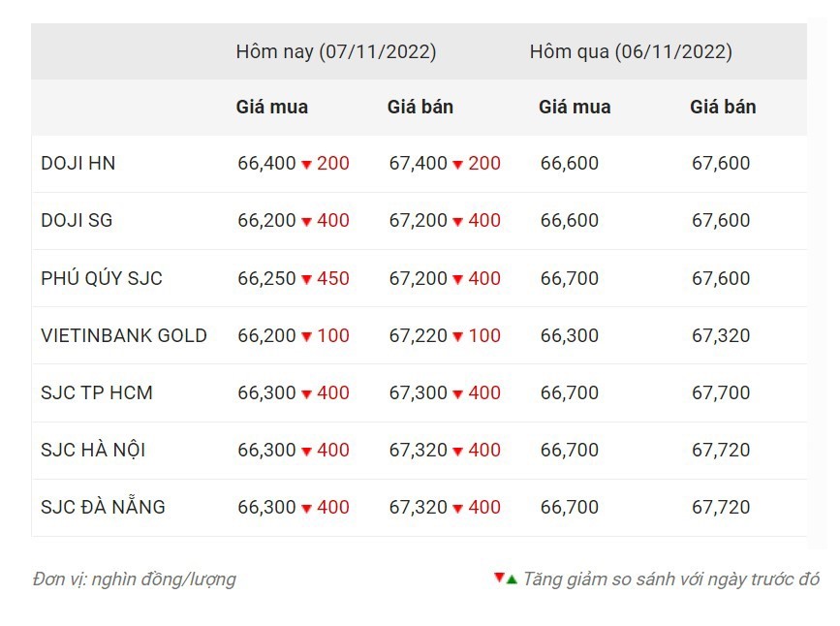Click the red down triangle in the legend
Screen dimensions: 840x626
(x=499, y=578)
